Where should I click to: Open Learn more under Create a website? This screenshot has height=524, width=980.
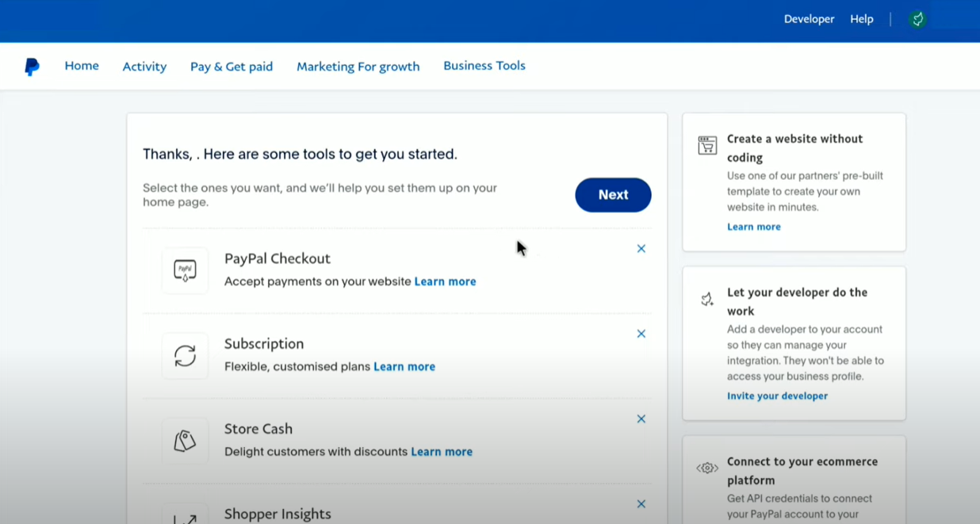click(754, 227)
